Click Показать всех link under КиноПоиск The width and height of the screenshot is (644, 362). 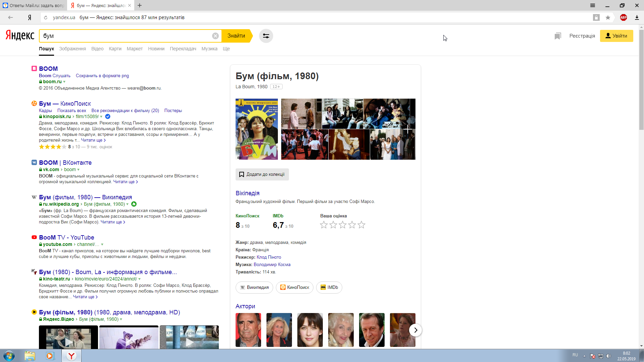71,111
